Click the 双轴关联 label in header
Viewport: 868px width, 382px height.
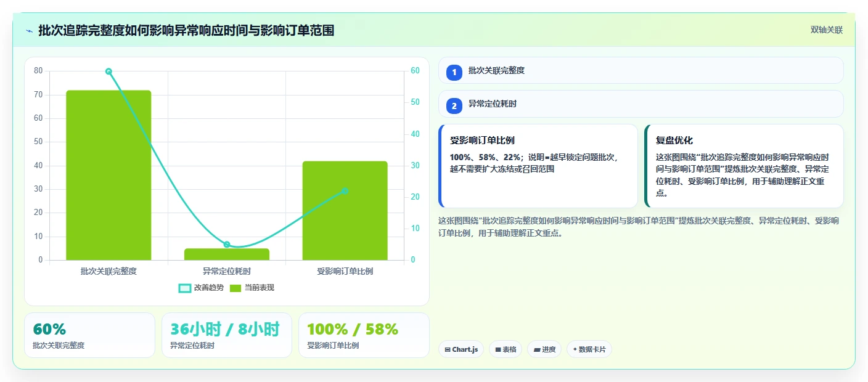point(826,30)
